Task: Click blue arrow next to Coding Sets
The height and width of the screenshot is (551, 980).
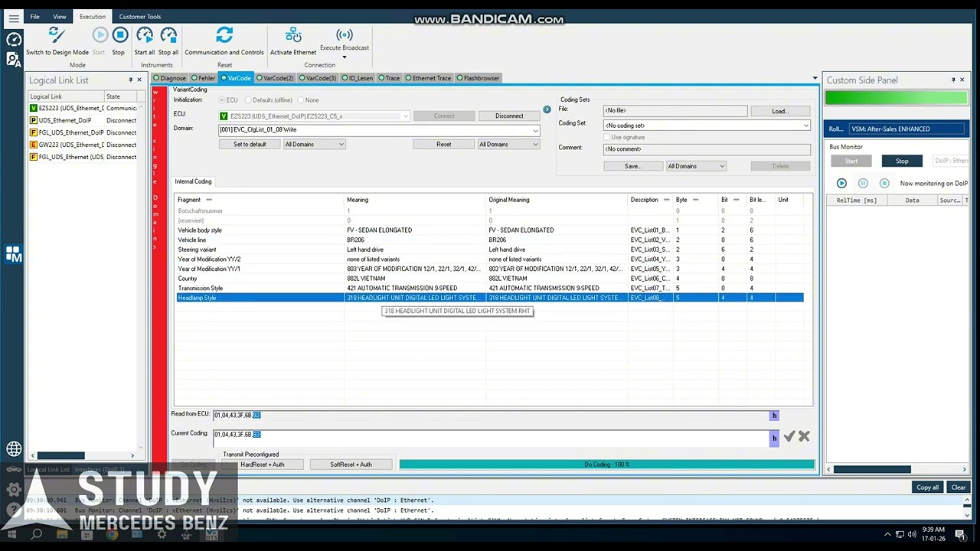Action: [x=547, y=109]
